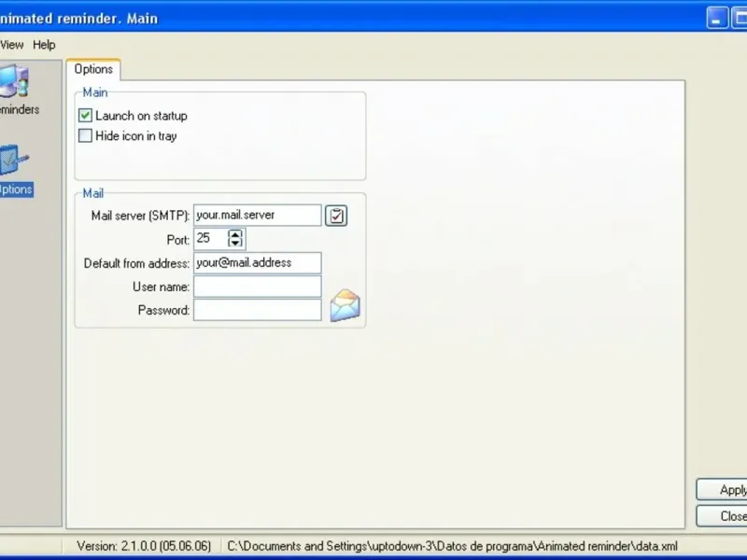Viewport: 747px width, 560px height.
Task: Click the Password input field
Action: tap(258, 311)
